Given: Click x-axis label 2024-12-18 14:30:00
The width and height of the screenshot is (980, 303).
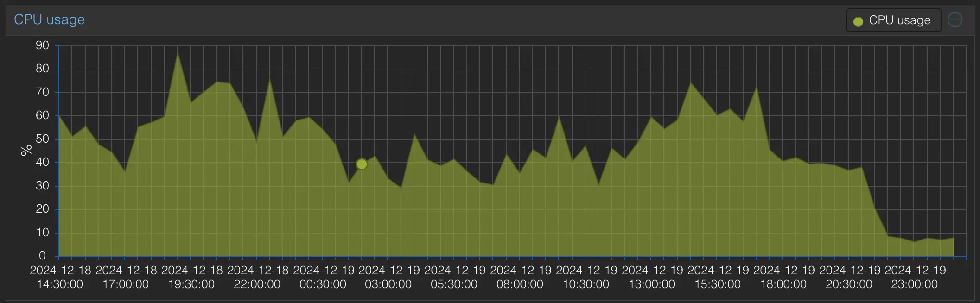Looking at the screenshot, I should [x=60, y=277].
